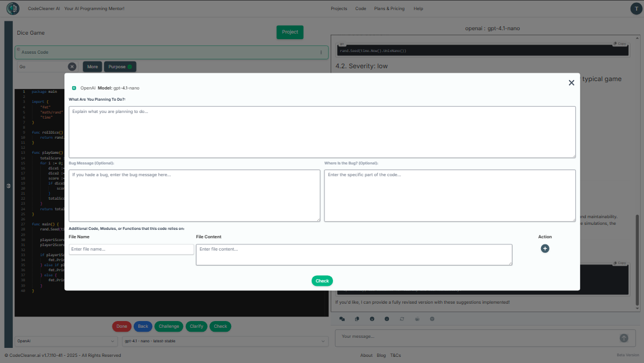Viewport: 644px width, 363px height.
Task: Click the 'openai : gpt-4.1-nano' header text
Action: click(x=492, y=29)
